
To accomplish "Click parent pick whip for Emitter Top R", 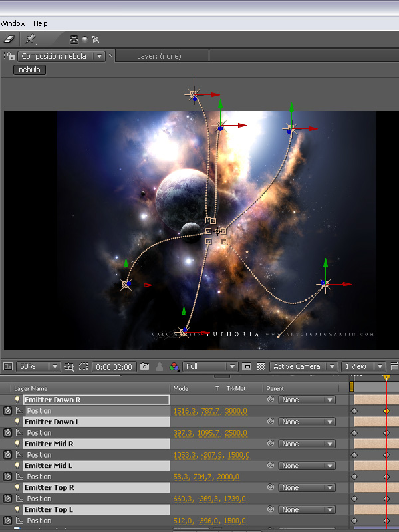I will 271,487.
